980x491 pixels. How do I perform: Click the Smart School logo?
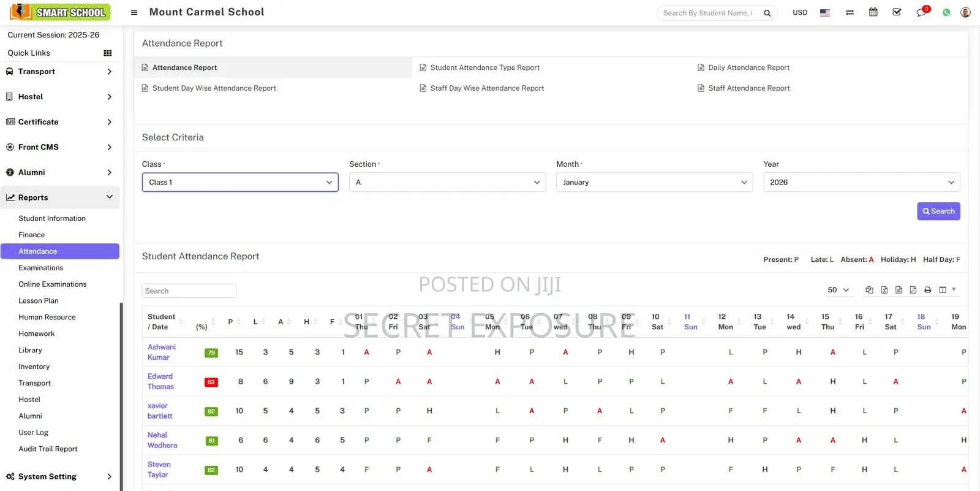click(60, 12)
